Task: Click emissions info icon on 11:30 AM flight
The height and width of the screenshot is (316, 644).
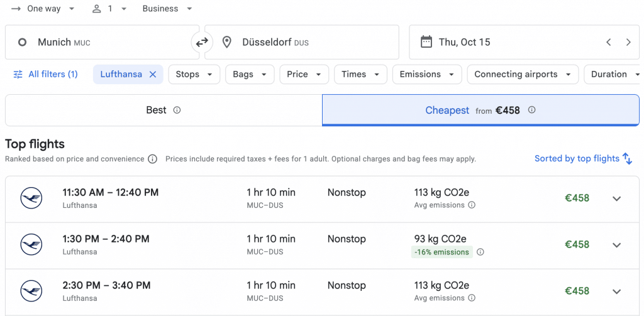Action: [472, 205]
